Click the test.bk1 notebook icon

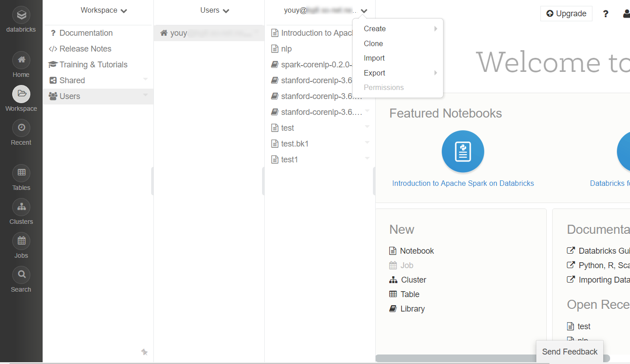(x=274, y=144)
